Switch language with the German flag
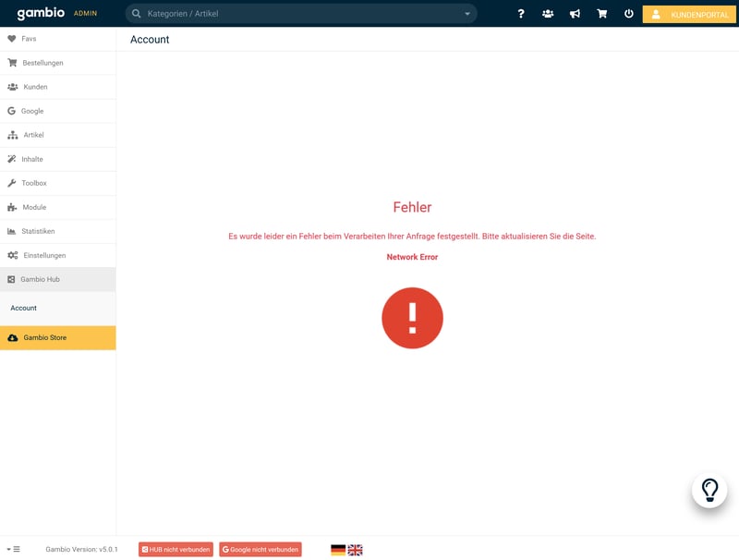739x560 pixels. [x=338, y=550]
